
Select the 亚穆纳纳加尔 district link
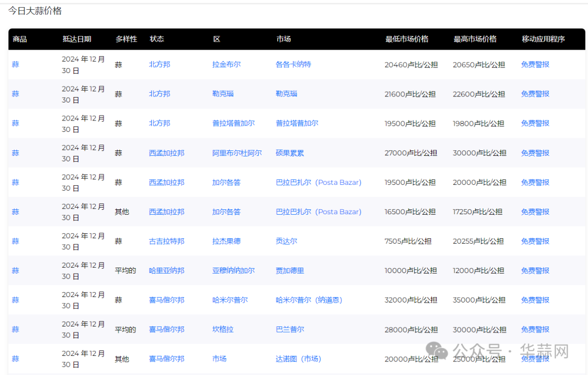tap(233, 270)
